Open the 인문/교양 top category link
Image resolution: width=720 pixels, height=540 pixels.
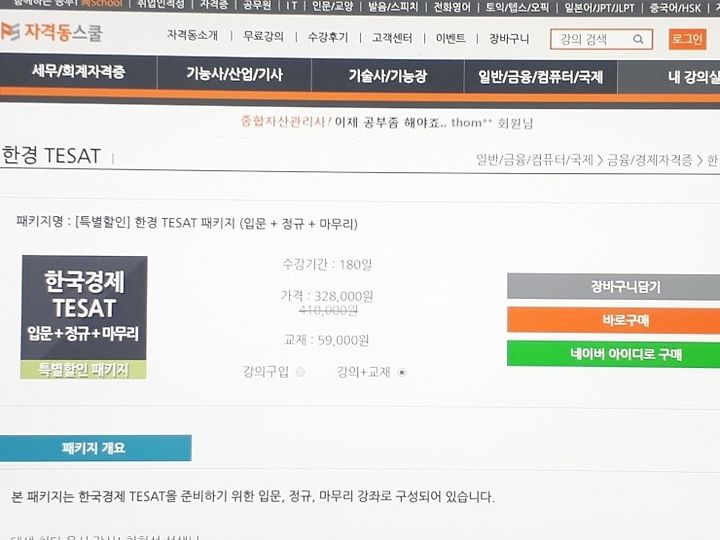(x=332, y=6)
